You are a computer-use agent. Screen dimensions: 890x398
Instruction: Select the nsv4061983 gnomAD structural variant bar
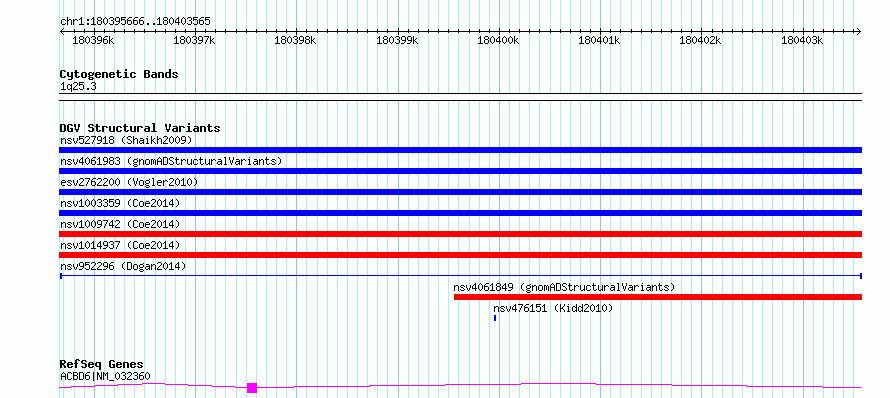coord(460,171)
